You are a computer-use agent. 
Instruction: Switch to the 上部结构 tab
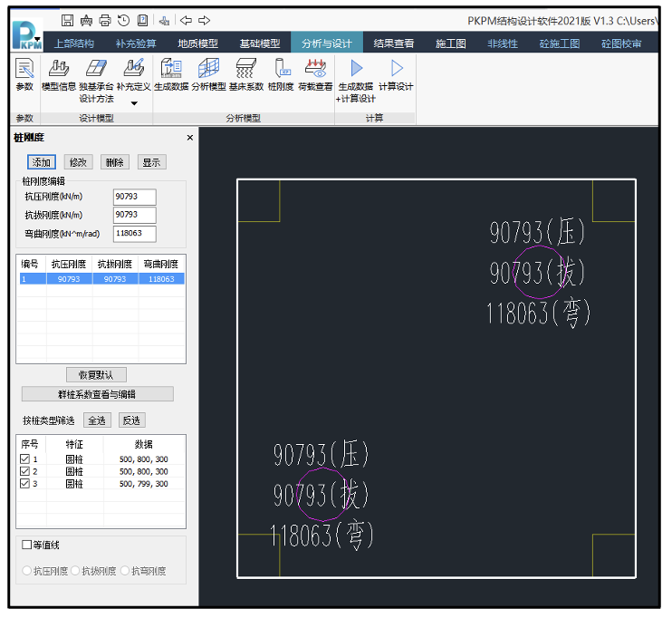(x=74, y=43)
